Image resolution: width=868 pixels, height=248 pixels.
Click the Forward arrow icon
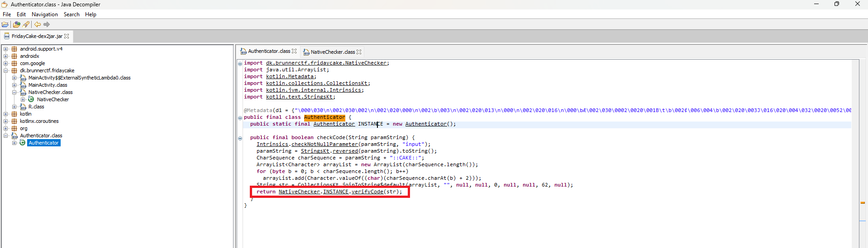pos(47,24)
